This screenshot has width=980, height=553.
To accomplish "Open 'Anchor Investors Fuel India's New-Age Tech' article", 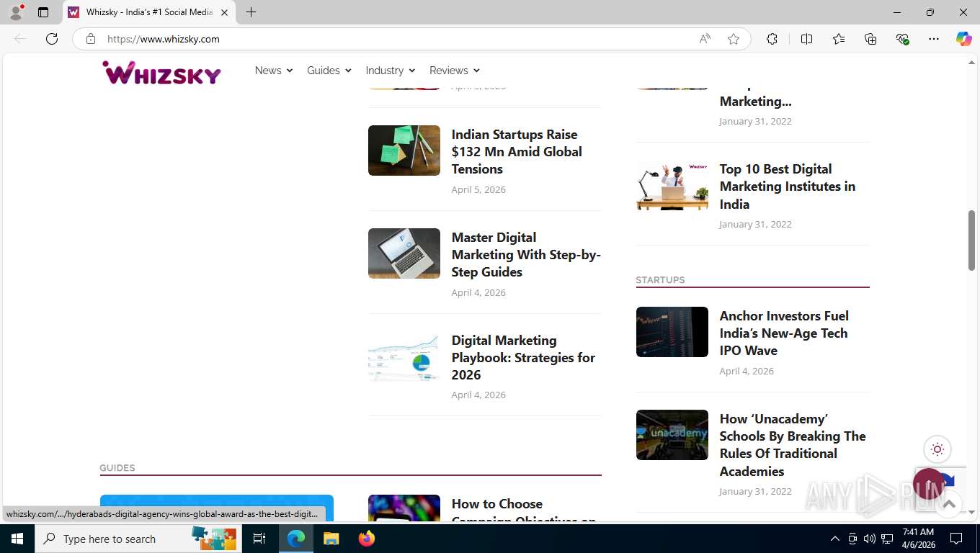I will pyautogui.click(x=784, y=333).
